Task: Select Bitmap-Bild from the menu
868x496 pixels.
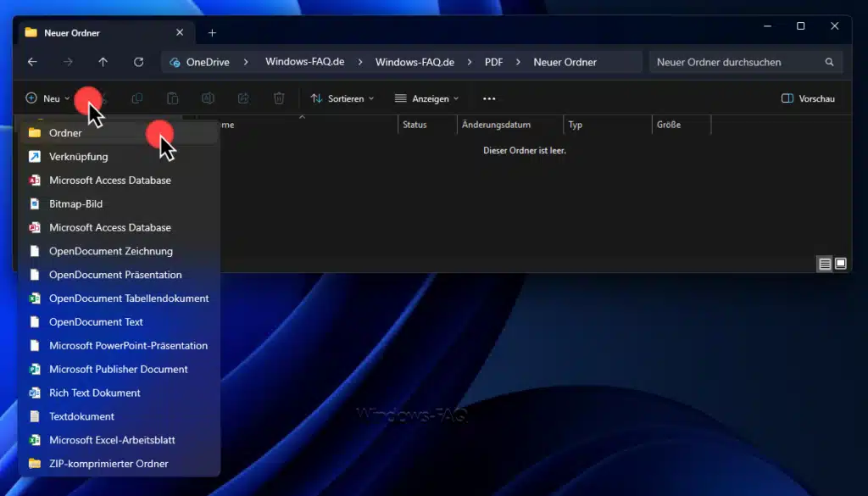Action: point(119,203)
